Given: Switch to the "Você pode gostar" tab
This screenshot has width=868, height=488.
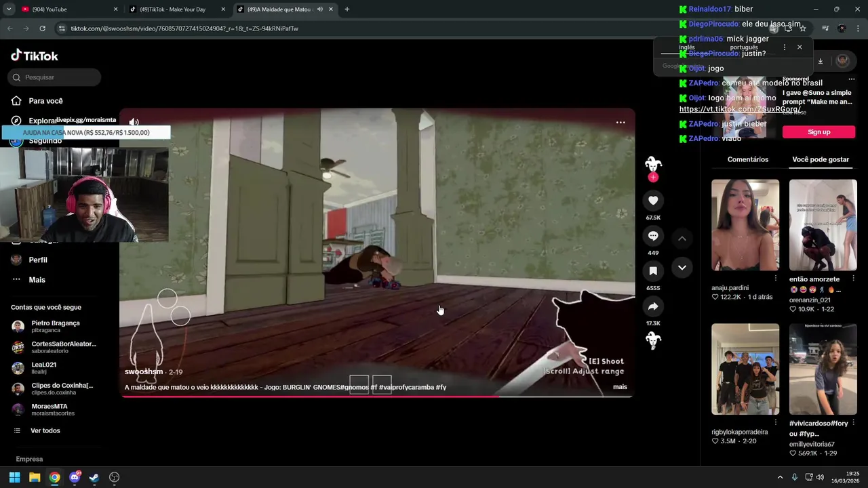Looking at the screenshot, I should pos(821,159).
